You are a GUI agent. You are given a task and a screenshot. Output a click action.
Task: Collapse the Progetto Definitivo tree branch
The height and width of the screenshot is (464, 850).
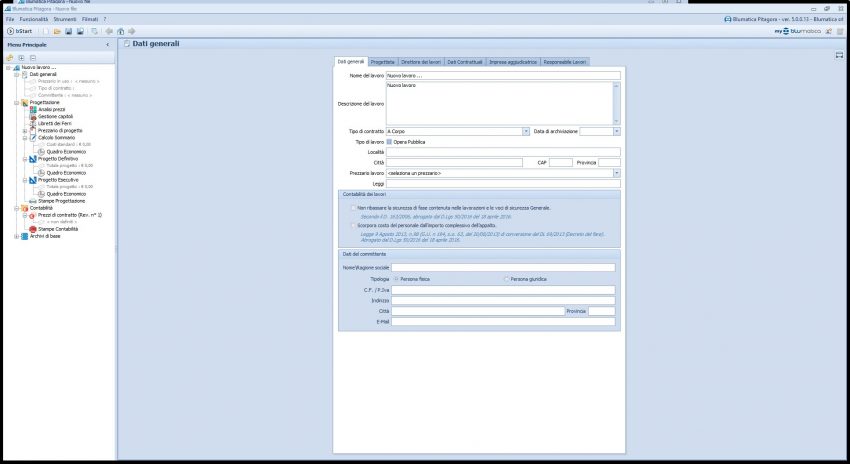[x=25, y=159]
